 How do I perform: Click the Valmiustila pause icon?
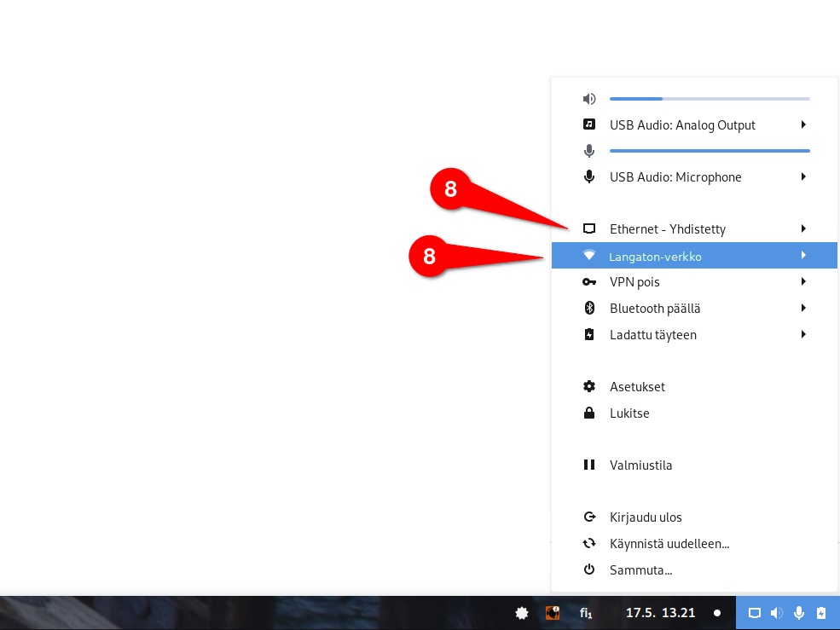pos(588,465)
